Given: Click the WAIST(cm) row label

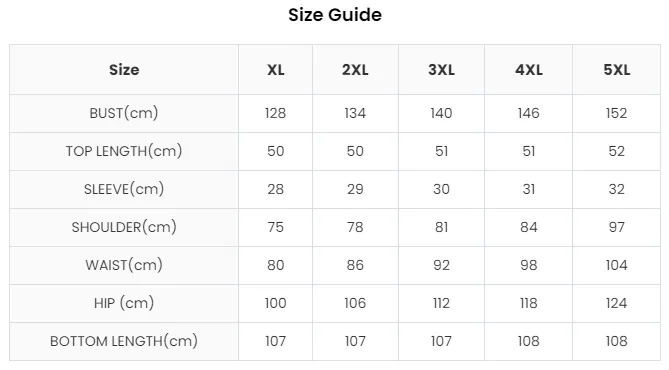Looking at the screenshot, I should coord(124,265).
